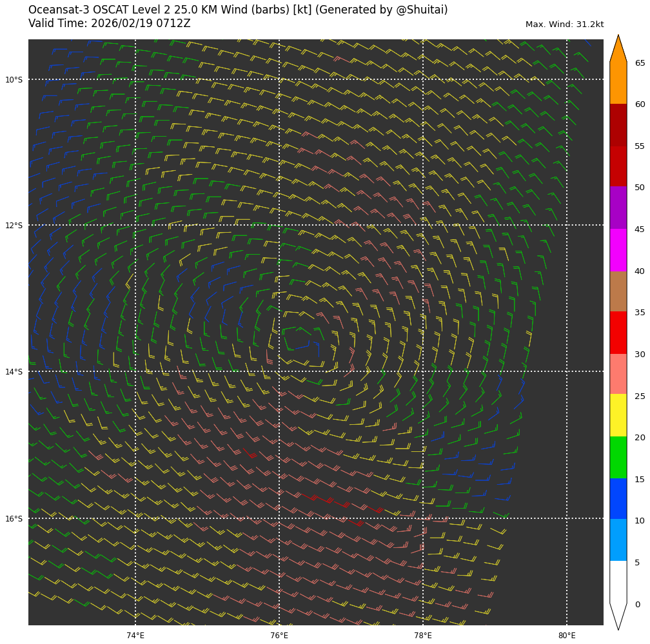This screenshot has height=644, width=650.
Task: Click the 65 tick label on colorbar
Action: coord(640,63)
